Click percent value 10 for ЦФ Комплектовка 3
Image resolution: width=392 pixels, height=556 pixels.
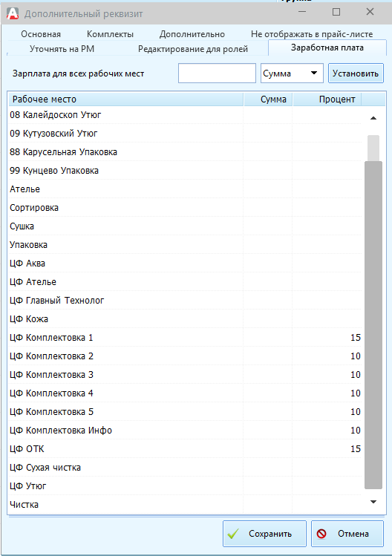point(356,374)
